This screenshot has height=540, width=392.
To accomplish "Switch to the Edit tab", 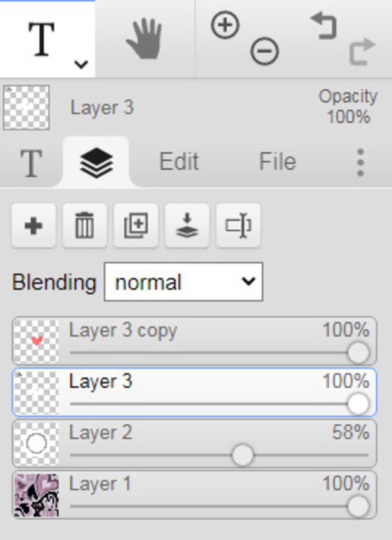I will tap(179, 161).
